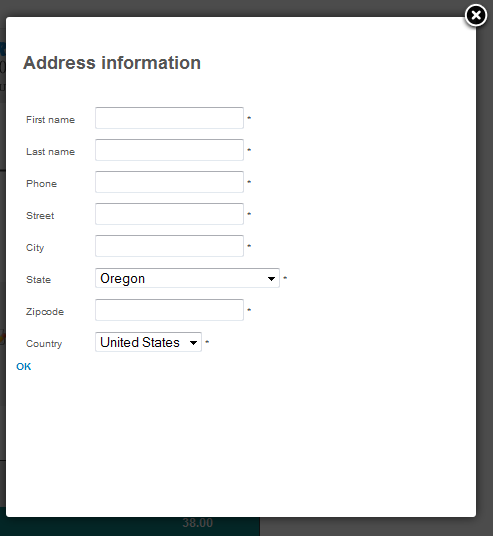This screenshot has width=493, height=536.
Task: Click the Street label
Action: coord(40,216)
